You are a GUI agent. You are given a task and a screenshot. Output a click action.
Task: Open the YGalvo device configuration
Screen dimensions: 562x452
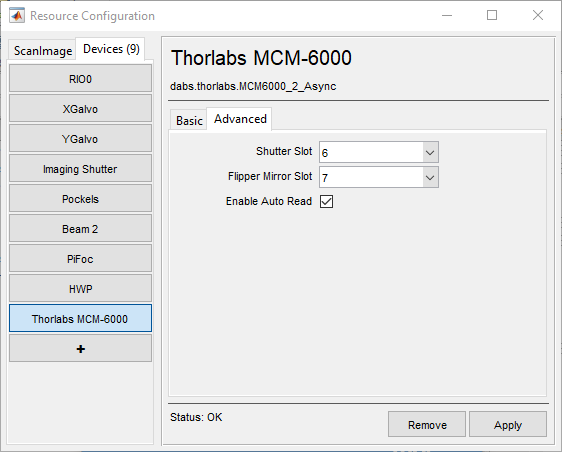click(80, 139)
